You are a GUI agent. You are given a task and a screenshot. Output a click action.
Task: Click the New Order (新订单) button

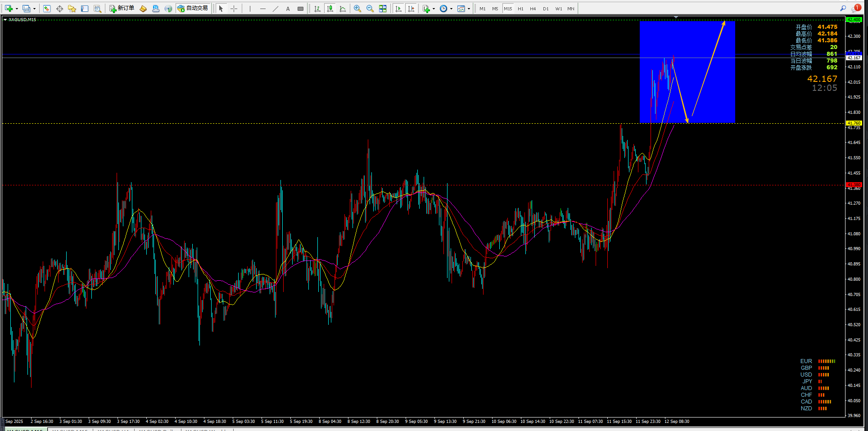(122, 9)
